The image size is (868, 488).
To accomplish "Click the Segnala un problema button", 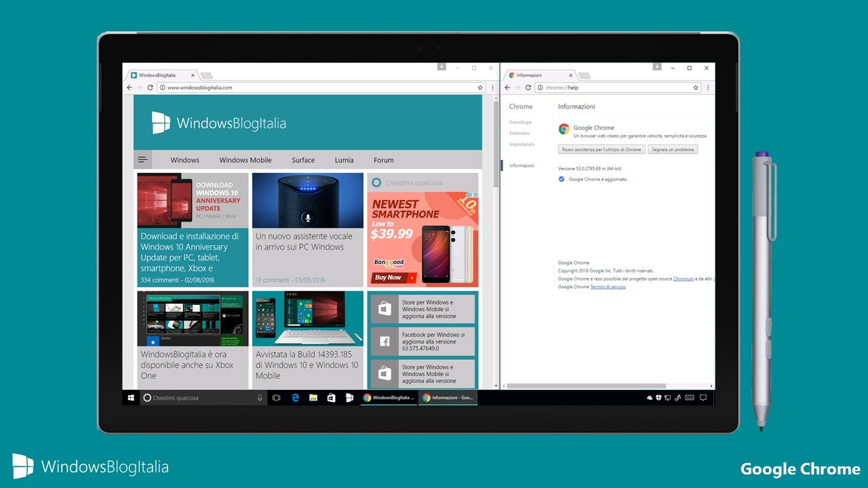I will coord(673,149).
